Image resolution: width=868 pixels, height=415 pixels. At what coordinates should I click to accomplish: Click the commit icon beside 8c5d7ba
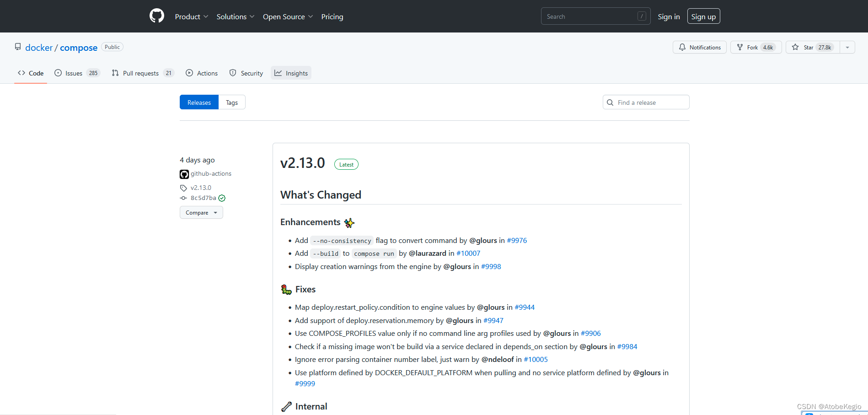(183, 198)
